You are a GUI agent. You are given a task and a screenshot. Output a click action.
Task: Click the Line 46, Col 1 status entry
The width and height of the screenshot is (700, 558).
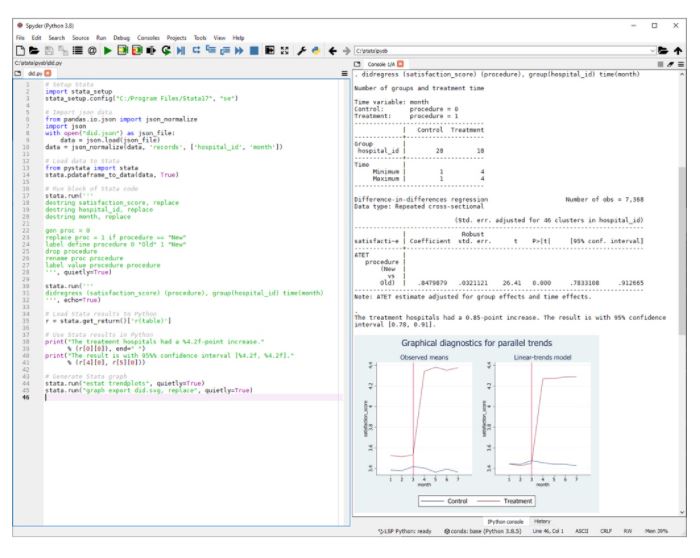point(548,531)
